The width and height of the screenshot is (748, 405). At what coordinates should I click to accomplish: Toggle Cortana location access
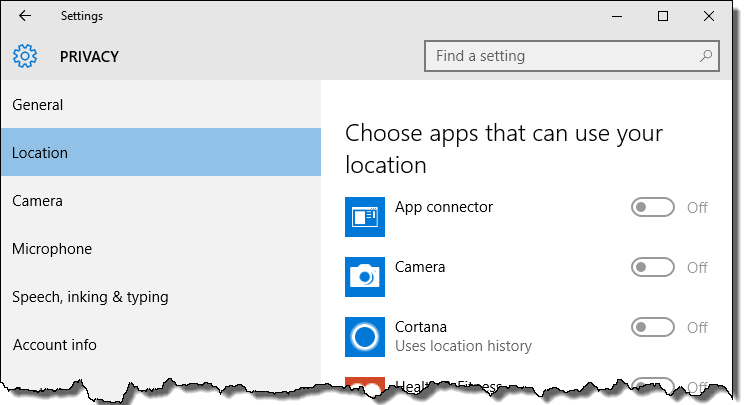coord(653,327)
